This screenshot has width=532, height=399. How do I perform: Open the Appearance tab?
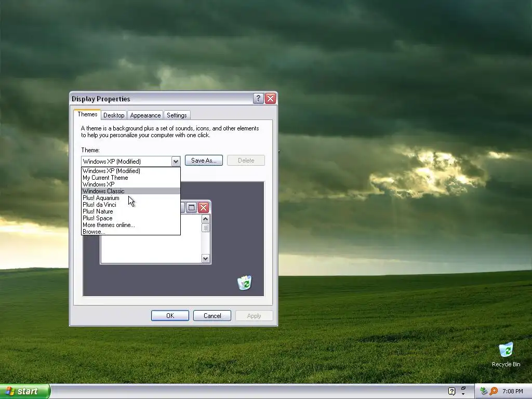pos(145,115)
